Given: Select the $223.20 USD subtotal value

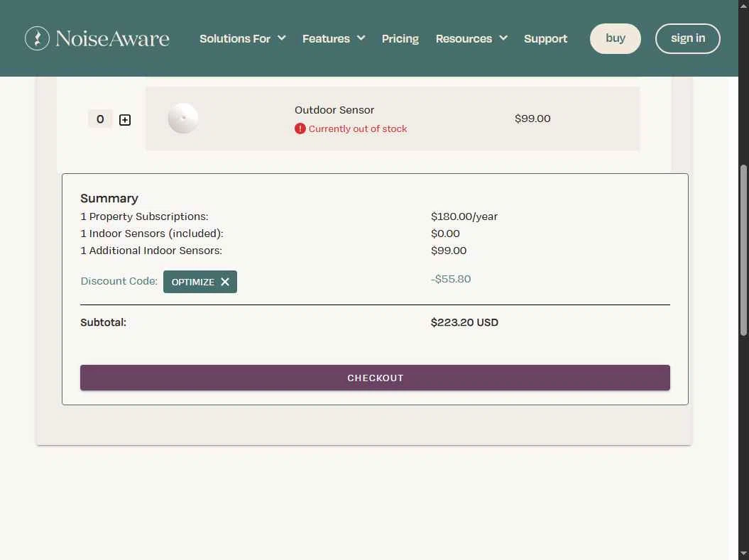Looking at the screenshot, I should pyautogui.click(x=464, y=322).
